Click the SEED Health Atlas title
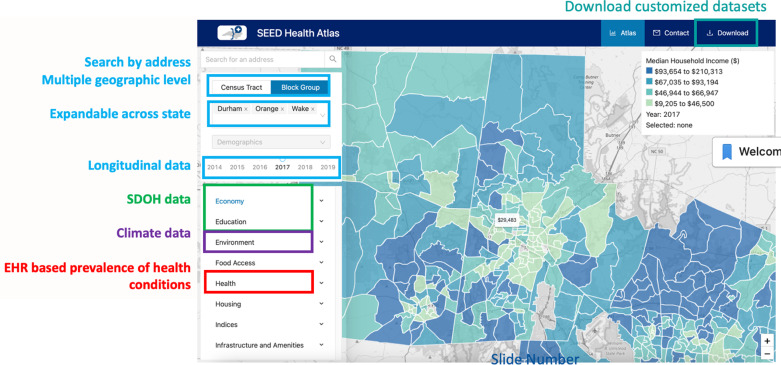 click(x=298, y=33)
